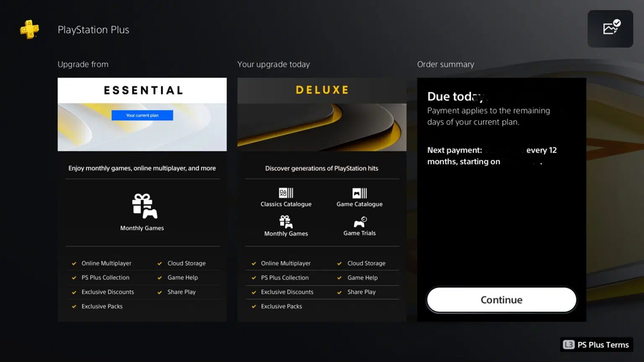Click the PlayStation Plus title text
Image resolution: width=644 pixels, height=362 pixels.
click(93, 30)
